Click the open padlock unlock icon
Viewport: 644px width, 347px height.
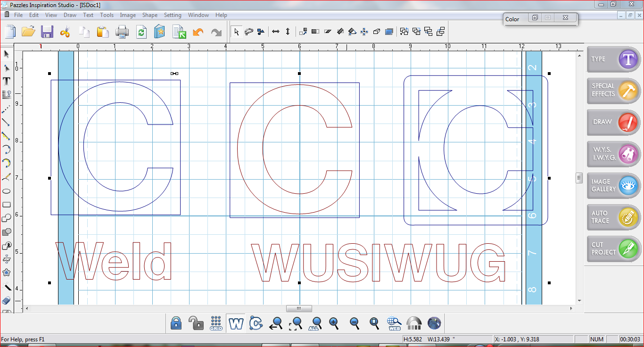[x=196, y=323]
